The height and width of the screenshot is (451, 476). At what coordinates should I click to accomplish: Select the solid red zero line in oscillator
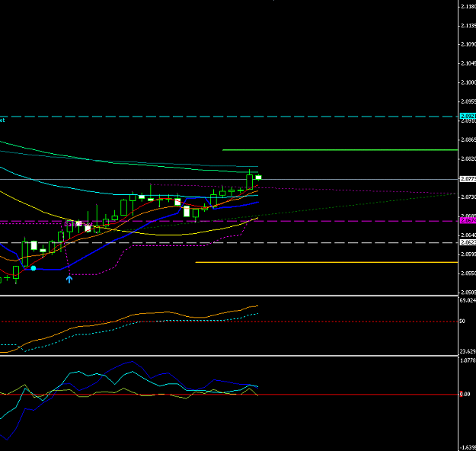(229, 395)
